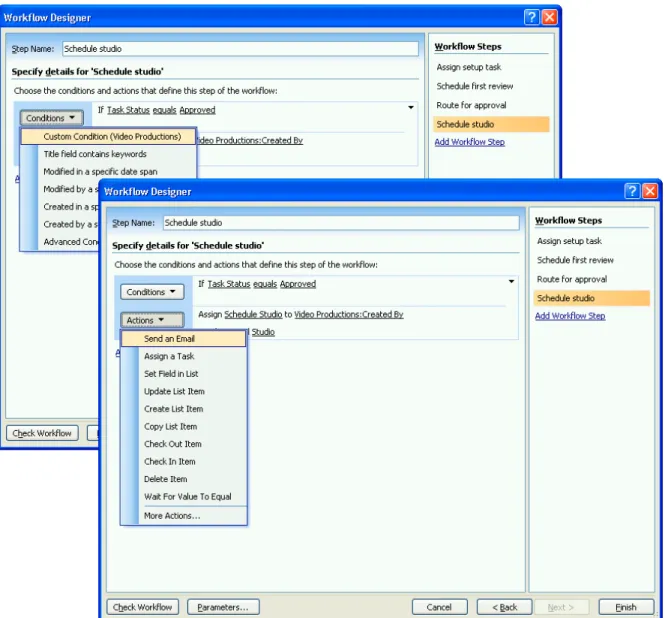Select Route for approval step in the front window
This screenshot has width=665, height=618.
click(572, 279)
